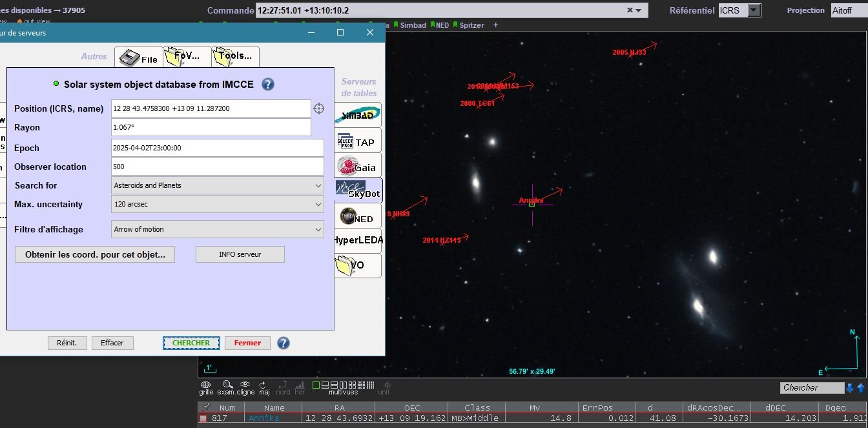Viewport: 868px width, 428px height.
Task: Focus the Chercher search box
Action: coord(812,388)
